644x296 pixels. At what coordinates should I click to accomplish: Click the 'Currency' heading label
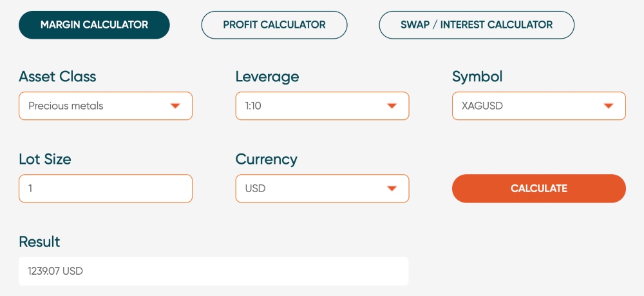[267, 159]
